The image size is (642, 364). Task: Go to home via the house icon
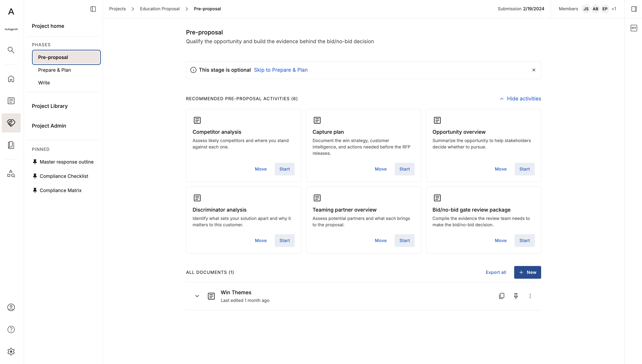point(11,79)
